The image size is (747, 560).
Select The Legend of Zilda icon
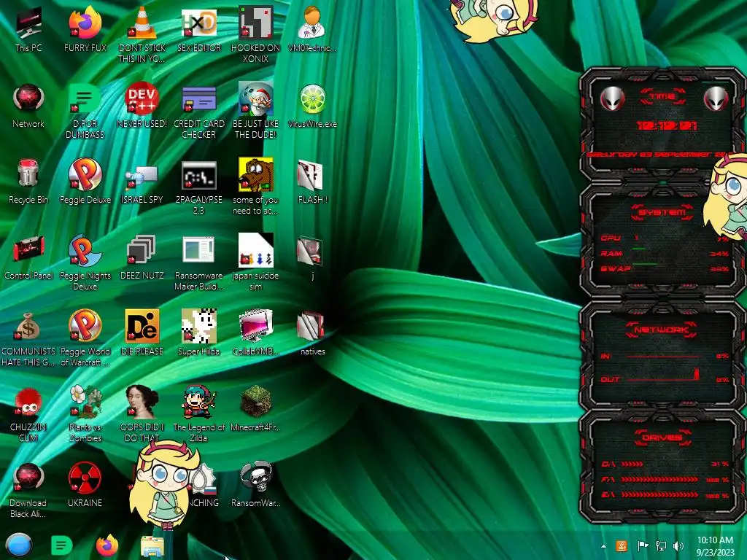[x=198, y=413]
